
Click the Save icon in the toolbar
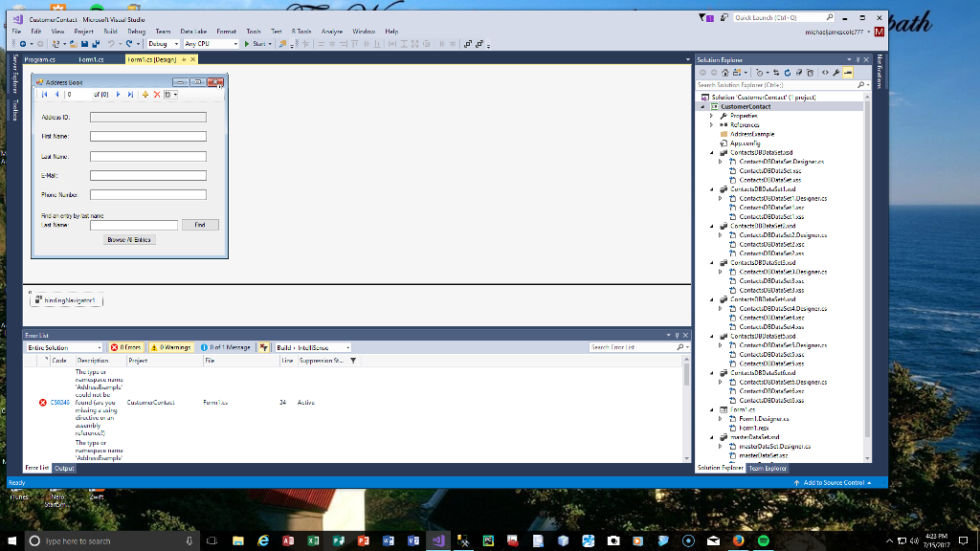[84, 44]
